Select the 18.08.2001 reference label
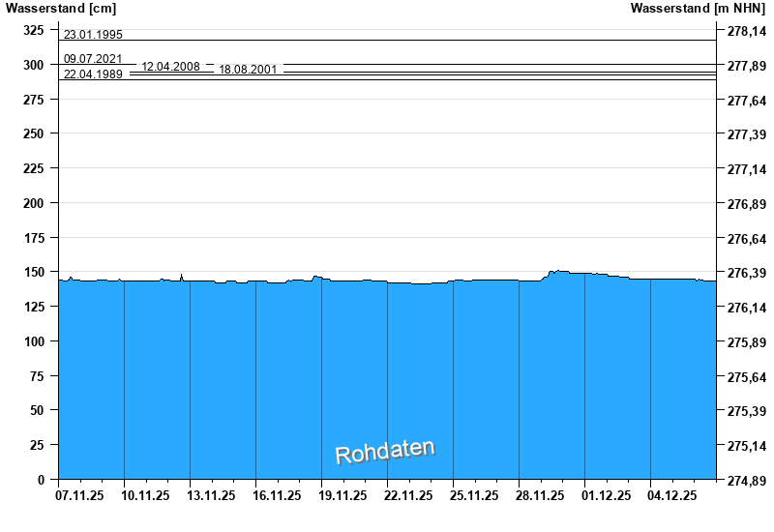 point(248,69)
